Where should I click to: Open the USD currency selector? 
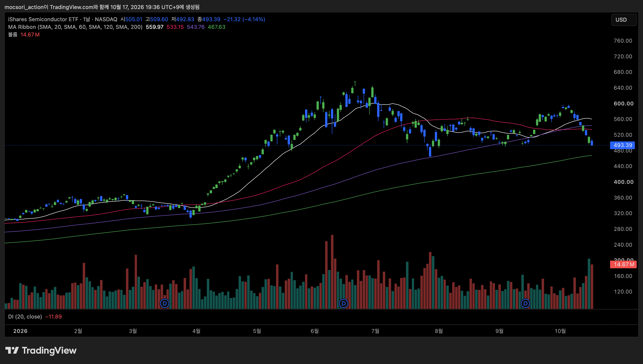click(624, 20)
